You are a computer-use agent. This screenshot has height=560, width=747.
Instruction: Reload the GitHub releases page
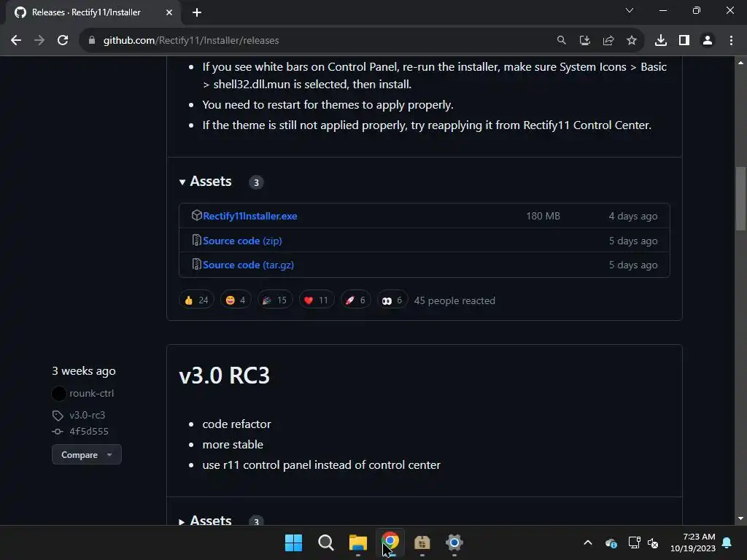pos(63,41)
